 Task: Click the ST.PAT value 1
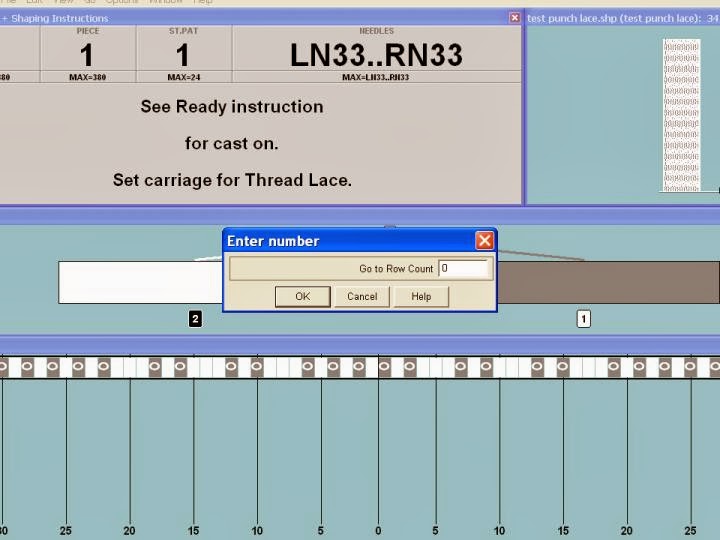[183, 55]
